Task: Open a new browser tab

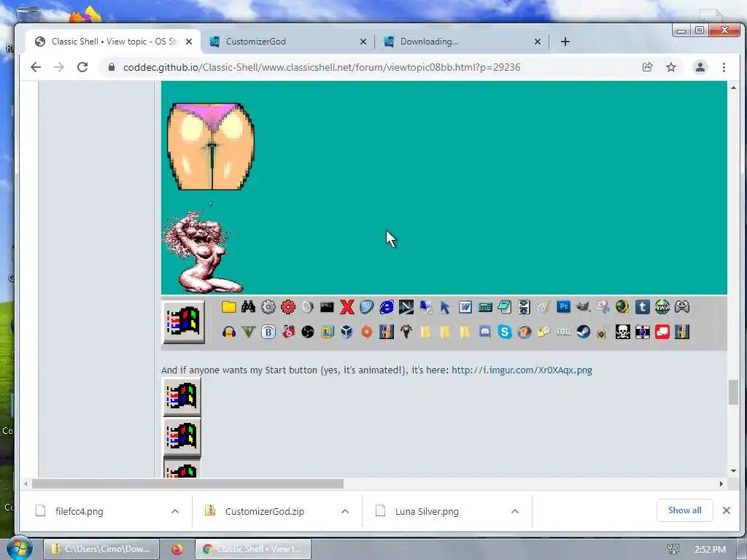Action: [x=565, y=42]
